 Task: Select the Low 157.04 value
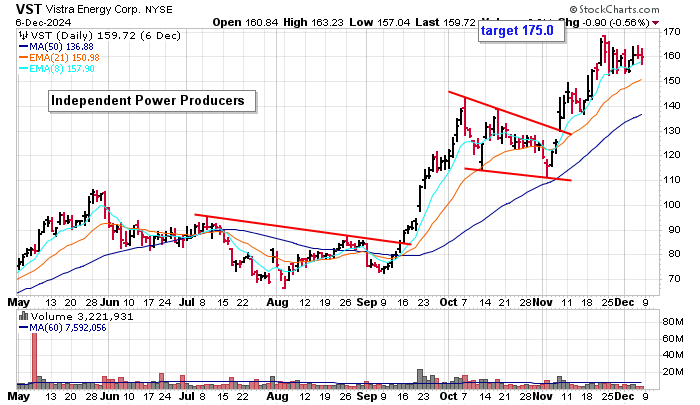(379, 22)
